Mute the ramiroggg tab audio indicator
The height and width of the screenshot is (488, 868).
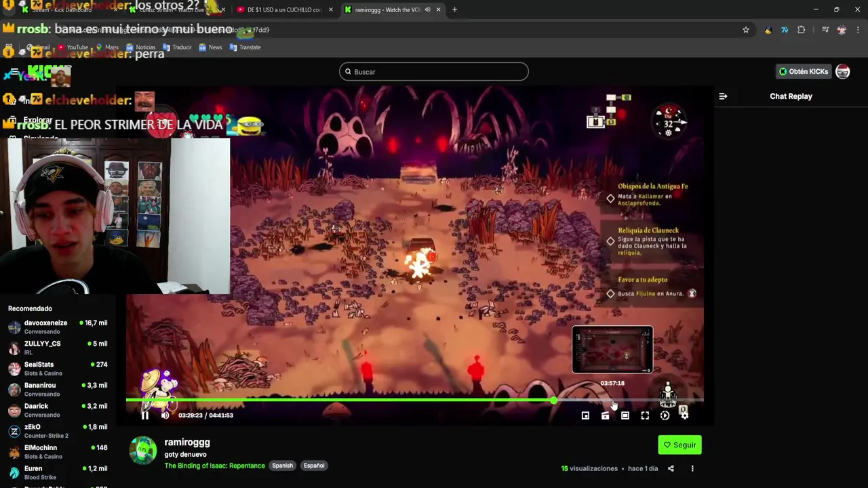pos(427,9)
